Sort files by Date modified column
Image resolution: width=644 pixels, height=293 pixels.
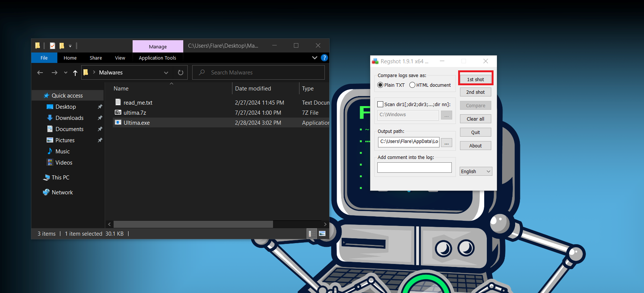point(253,88)
